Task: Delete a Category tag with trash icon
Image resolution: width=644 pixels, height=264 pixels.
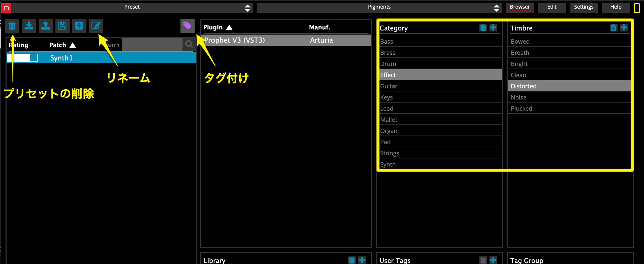Action: click(483, 28)
